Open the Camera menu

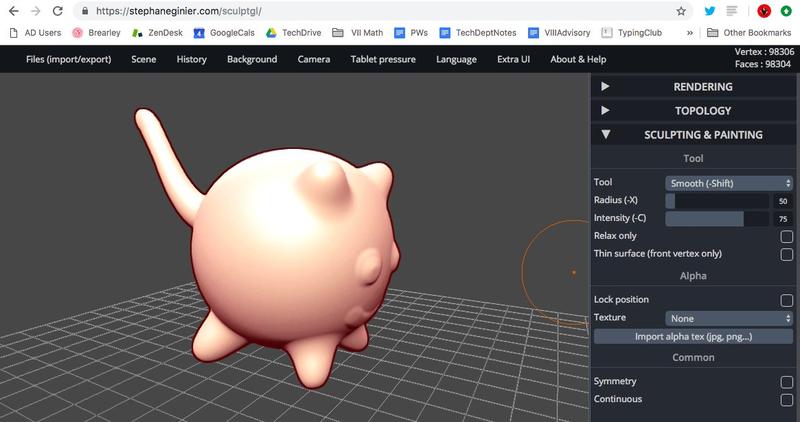[314, 59]
